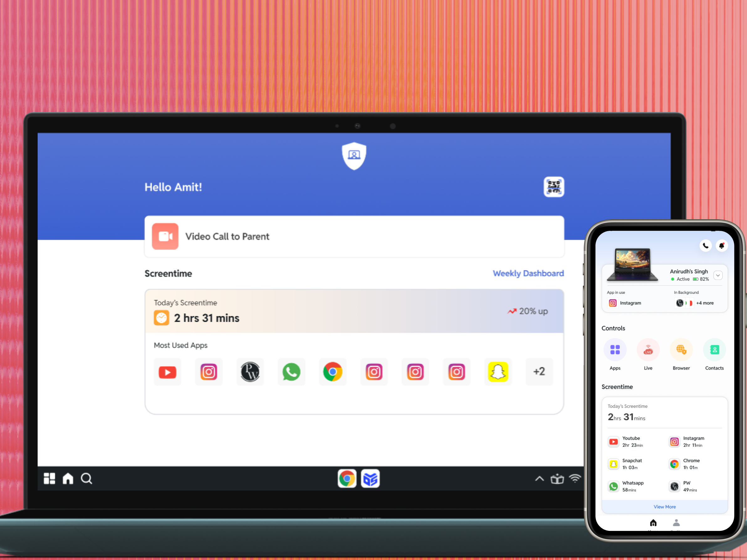Tap the phone call icon on the phone
This screenshot has height=560, width=747.
(x=705, y=246)
